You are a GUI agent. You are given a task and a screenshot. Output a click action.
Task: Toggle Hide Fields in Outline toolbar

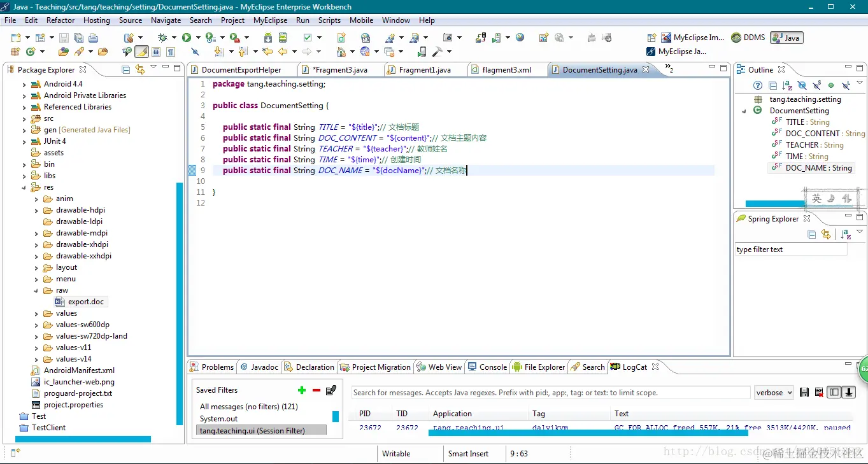click(x=802, y=85)
